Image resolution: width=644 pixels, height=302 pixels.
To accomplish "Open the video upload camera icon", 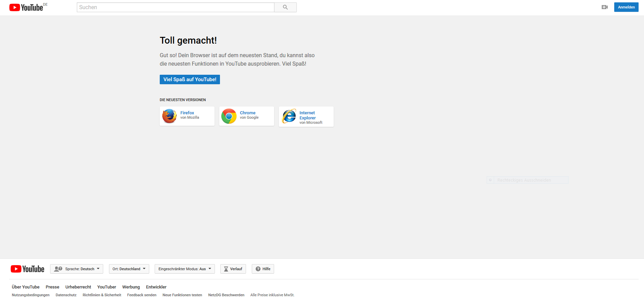I will pos(605,7).
